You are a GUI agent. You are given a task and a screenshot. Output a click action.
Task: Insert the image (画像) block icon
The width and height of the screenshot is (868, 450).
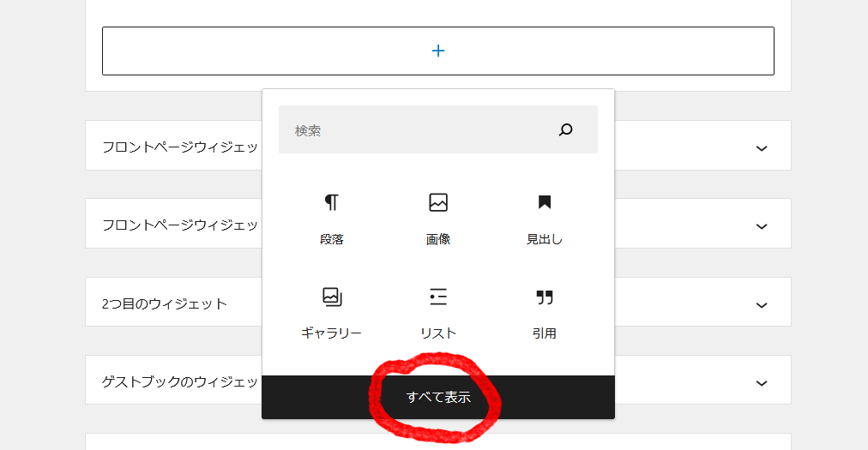click(438, 202)
